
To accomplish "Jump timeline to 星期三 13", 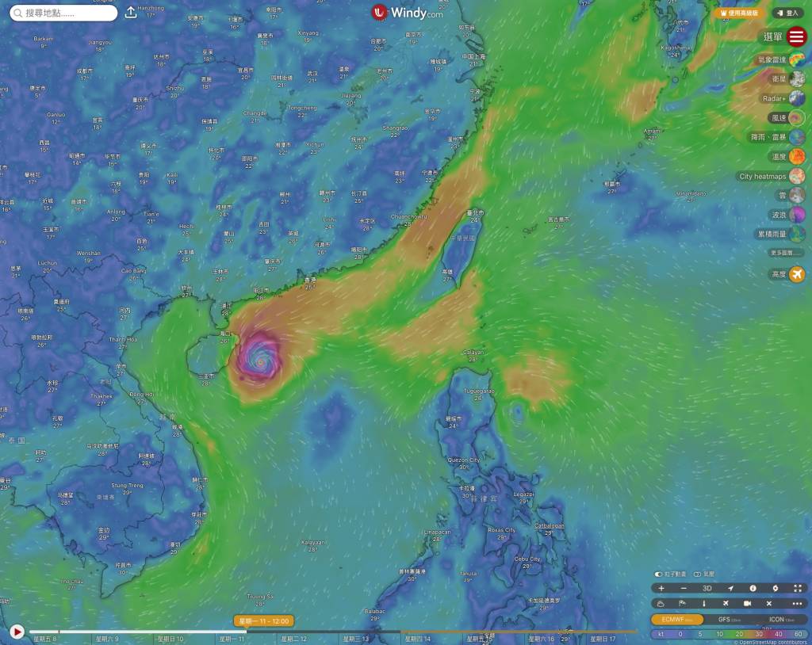I will pyautogui.click(x=354, y=639).
